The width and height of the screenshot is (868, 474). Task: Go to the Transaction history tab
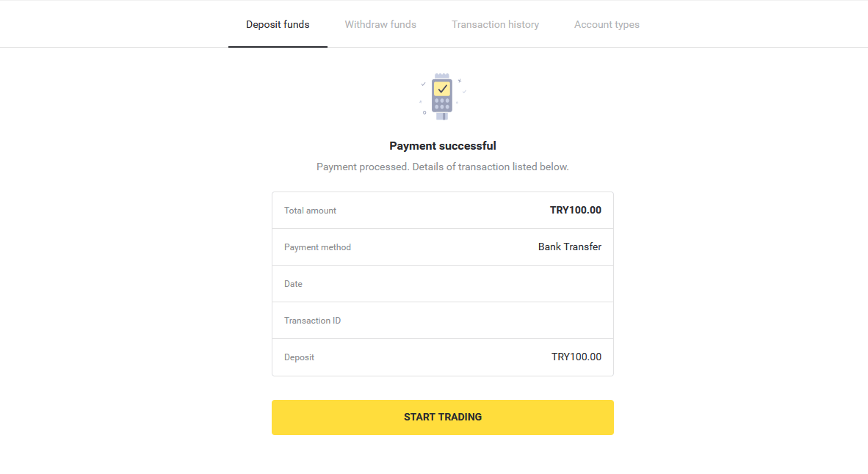coord(495,24)
